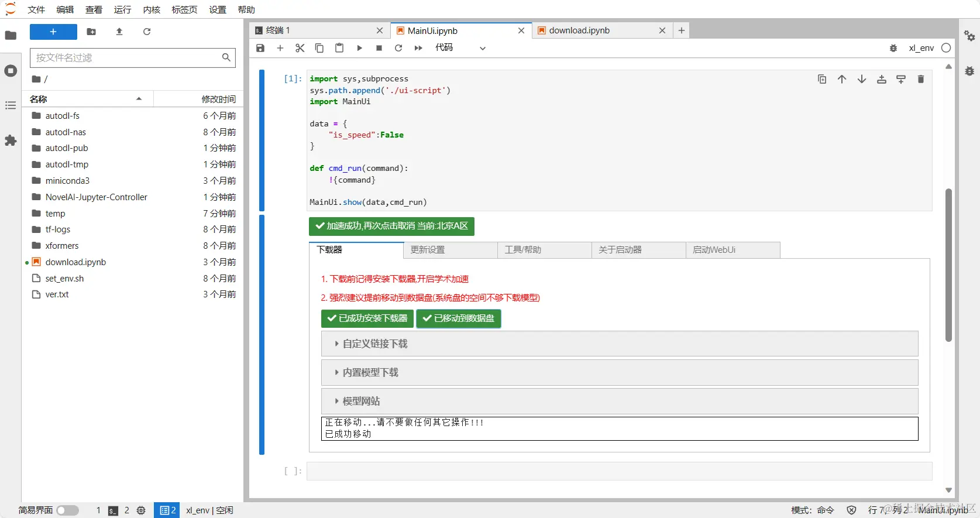Toggle installed downloader button

point(367,318)
